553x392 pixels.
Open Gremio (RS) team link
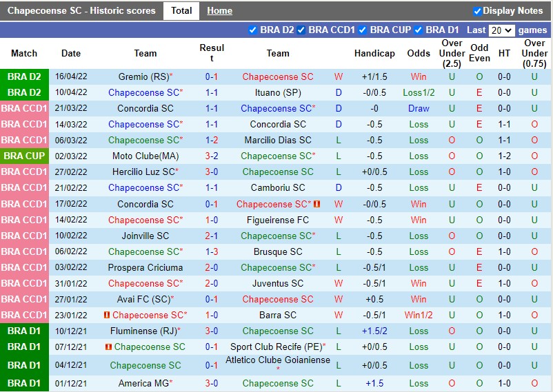pyautogui.click(x=144, y=77)
